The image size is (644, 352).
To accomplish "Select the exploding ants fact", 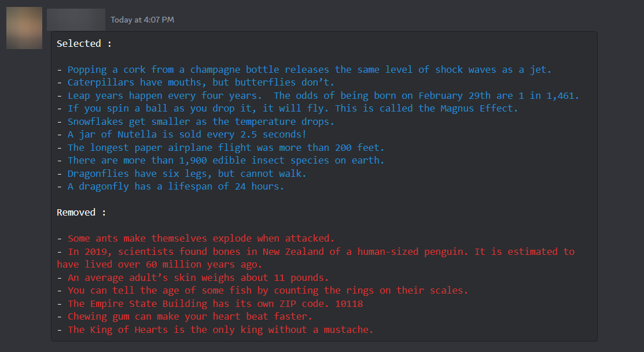I will [194, 238].
